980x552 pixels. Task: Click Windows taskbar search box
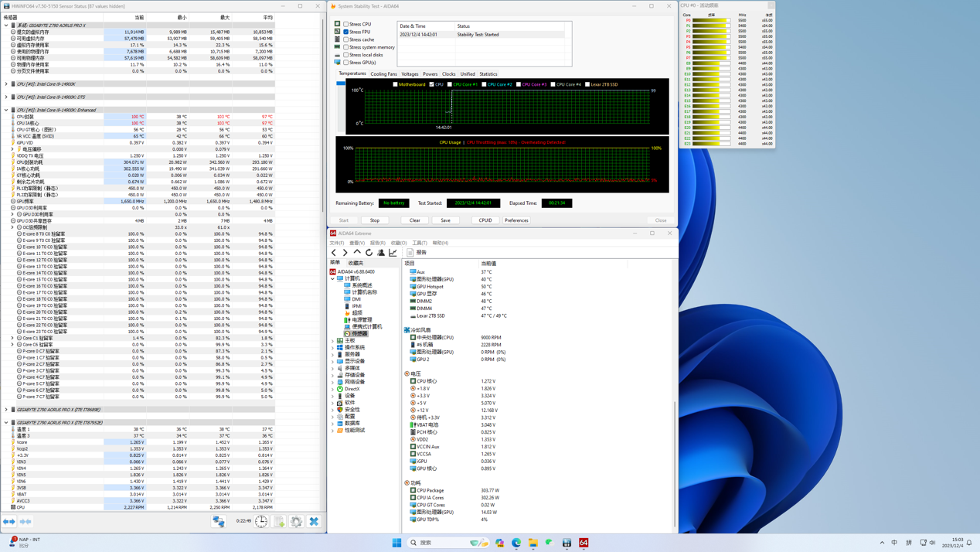coord(449,543)
